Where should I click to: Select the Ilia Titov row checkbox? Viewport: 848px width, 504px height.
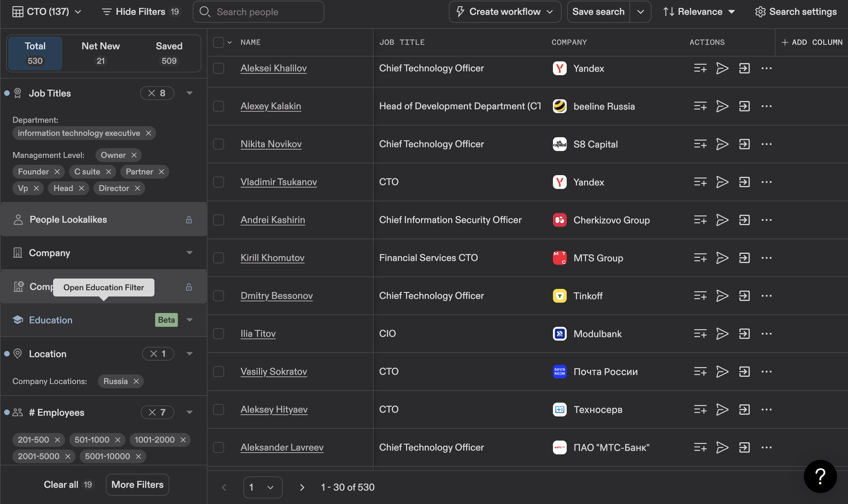(219, 334)
